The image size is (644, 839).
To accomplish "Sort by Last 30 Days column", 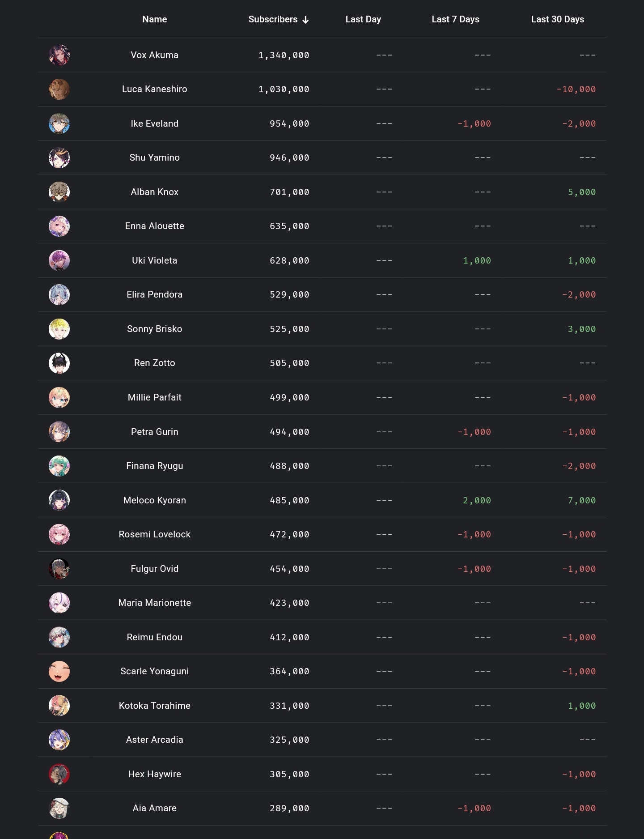I will coord(558,19).
